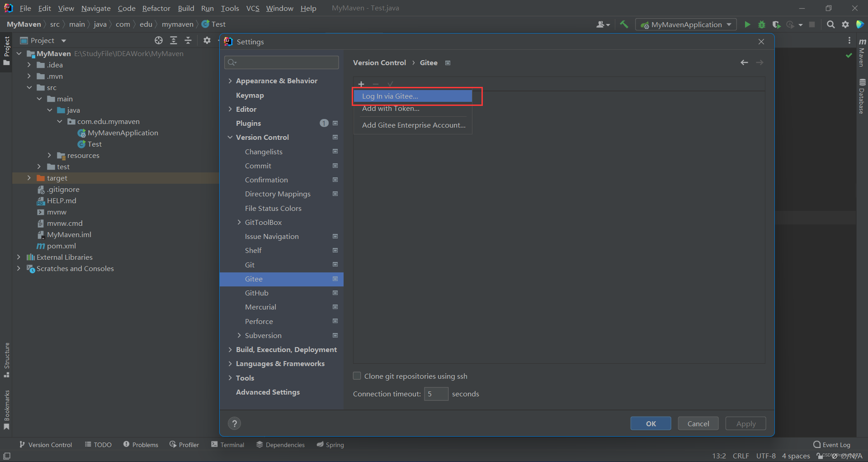Click the kebab options icon near Maven

tap(849, 40)
